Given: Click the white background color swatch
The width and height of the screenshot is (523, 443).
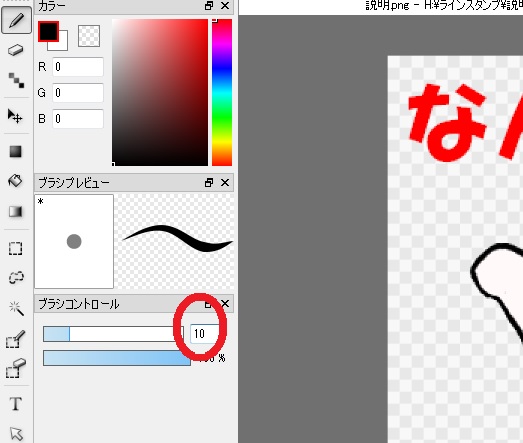Looking at the screenshot, I should pyautogui.click(x=62, y=45).
